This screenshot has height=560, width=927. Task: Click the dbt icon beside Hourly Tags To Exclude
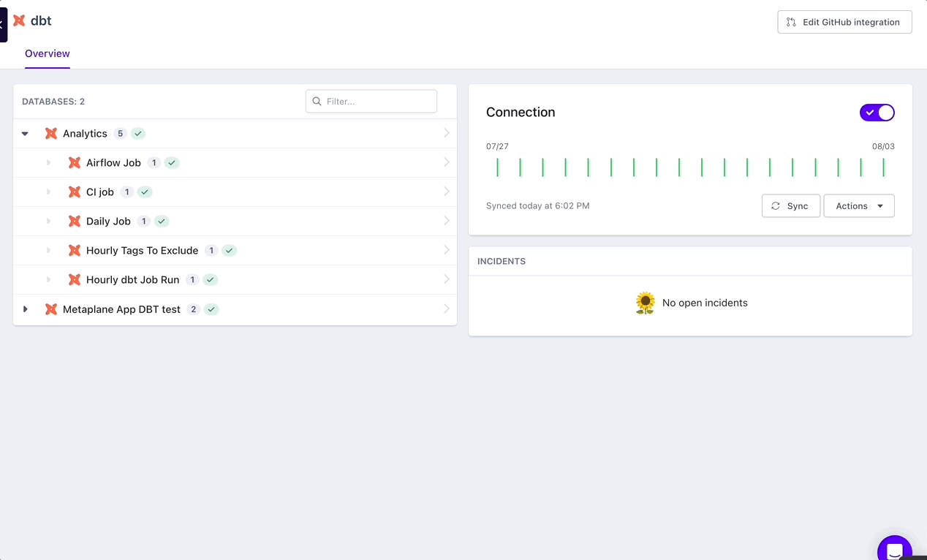pos(75,251)
